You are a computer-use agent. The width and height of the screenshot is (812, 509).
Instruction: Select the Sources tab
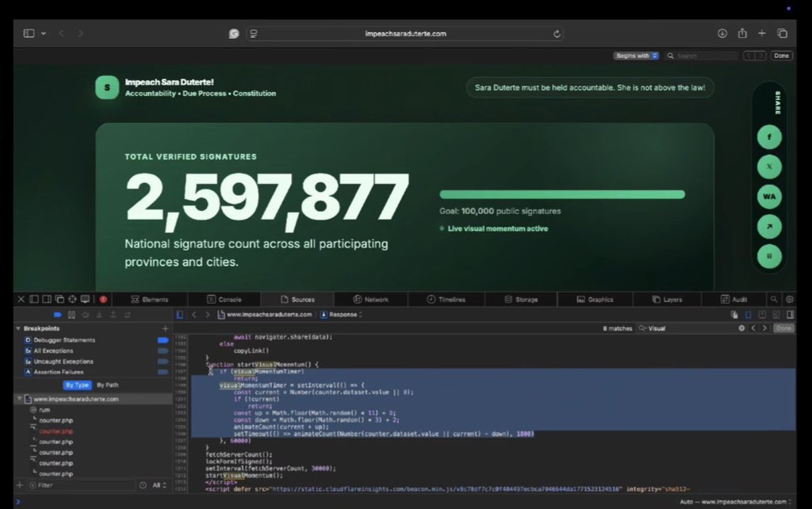pos(298,299)
